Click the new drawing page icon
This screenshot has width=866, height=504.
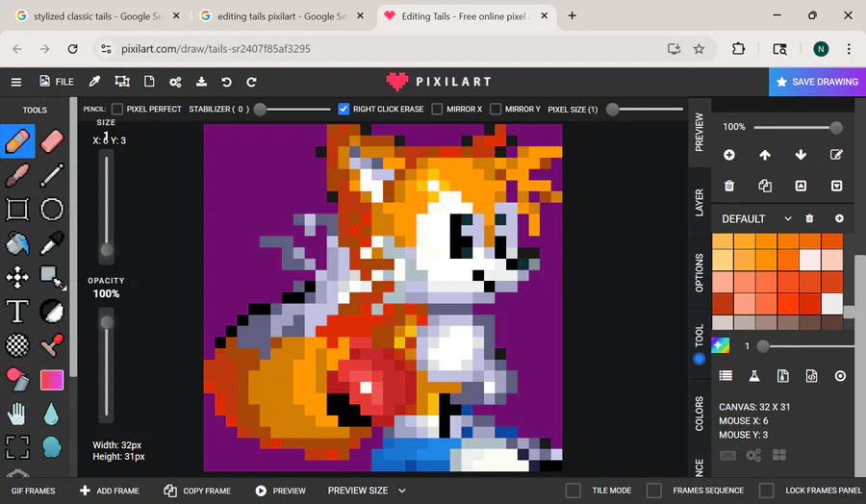click(x=149, y=82)
